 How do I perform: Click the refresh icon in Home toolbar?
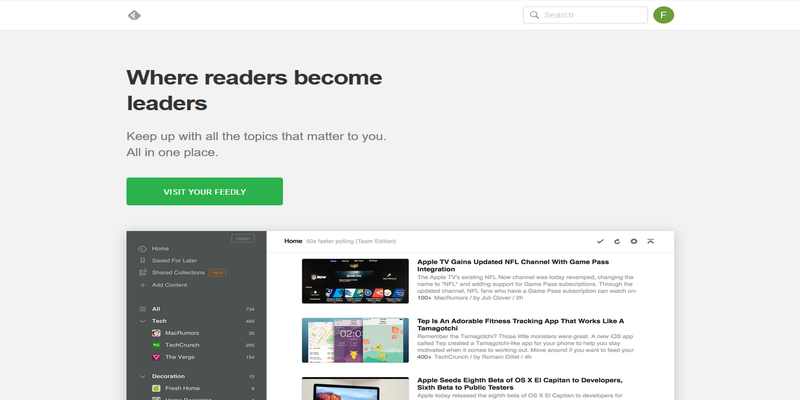617,241
